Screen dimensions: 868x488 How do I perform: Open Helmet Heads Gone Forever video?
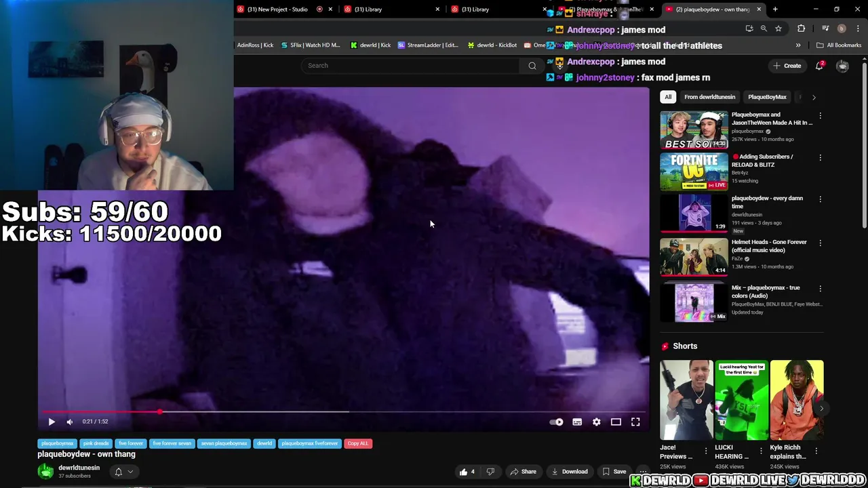(x=694, y=257)
